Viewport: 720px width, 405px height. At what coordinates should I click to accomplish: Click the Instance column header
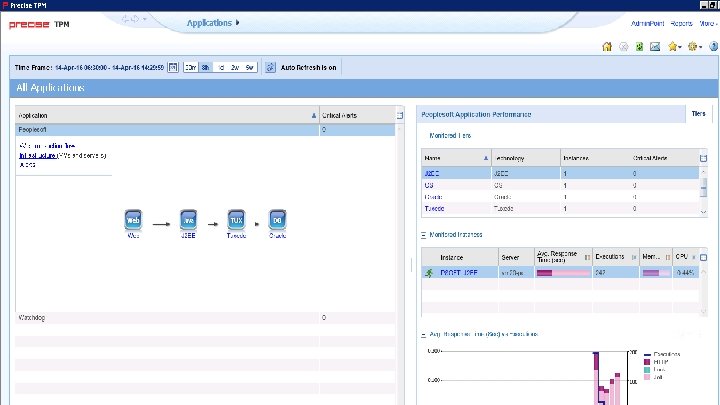(x=460, y=258)
